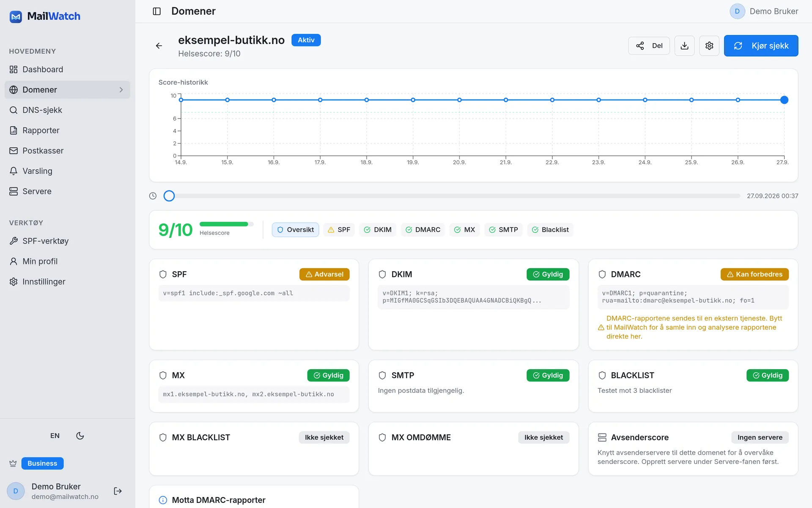Click the Aktiv status badge
812x508 pixels.
[306, 40]
